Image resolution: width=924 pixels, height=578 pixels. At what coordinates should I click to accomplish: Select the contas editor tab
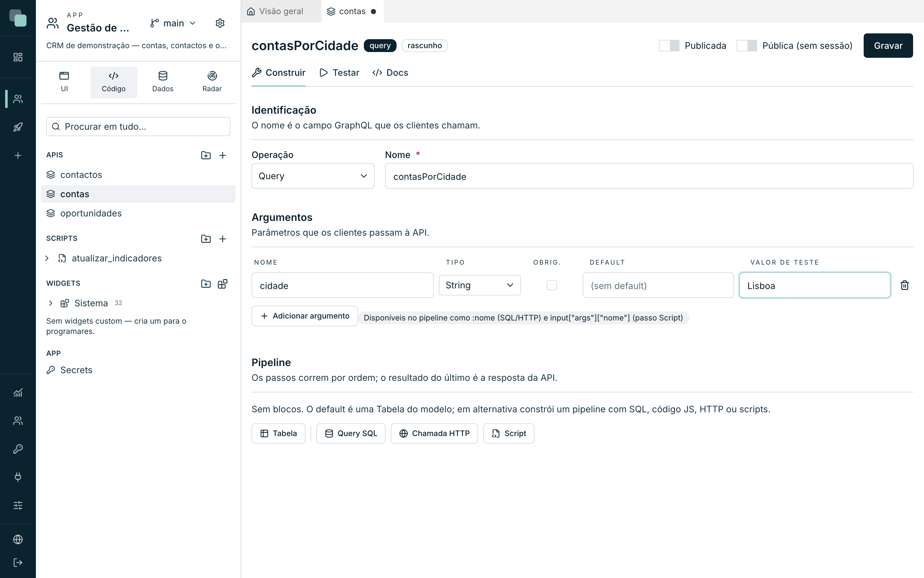[352, 12]
